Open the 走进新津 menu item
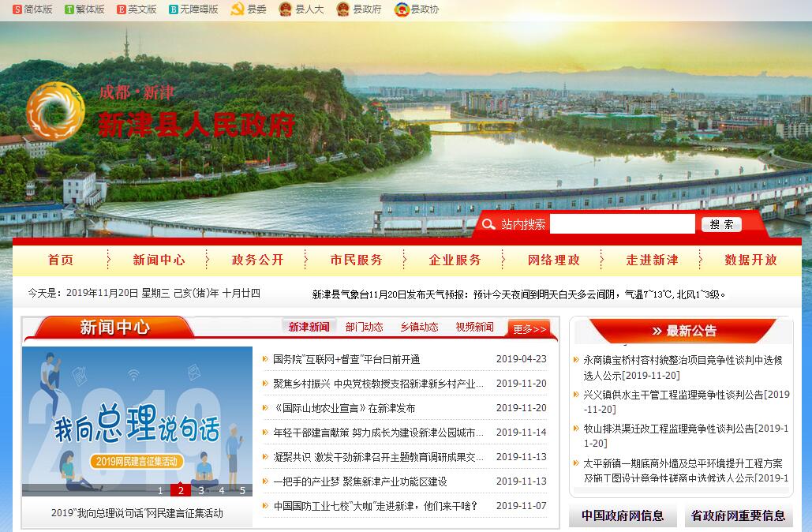 click(x=653, y=260)
